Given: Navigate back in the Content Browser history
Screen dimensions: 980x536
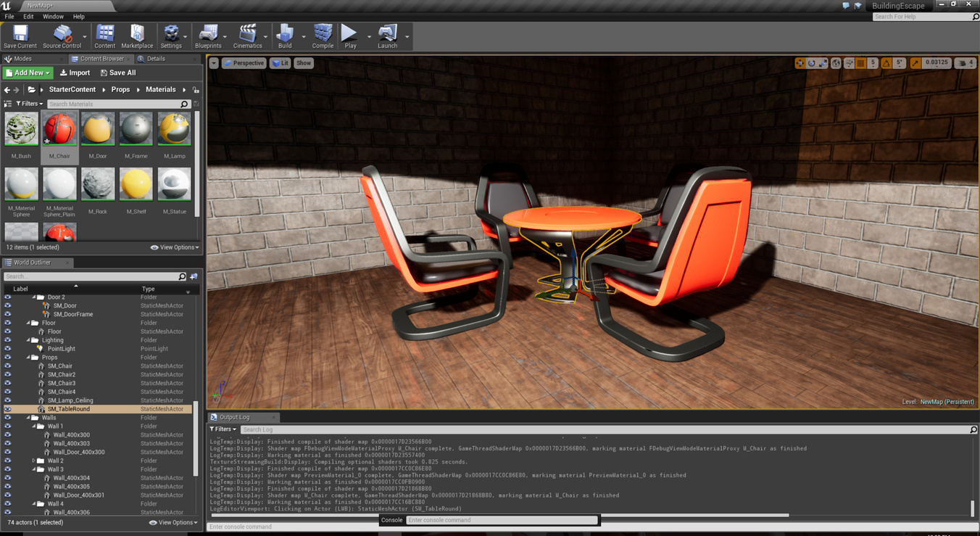Looking at the screenshot, I should tap(7, 90).
